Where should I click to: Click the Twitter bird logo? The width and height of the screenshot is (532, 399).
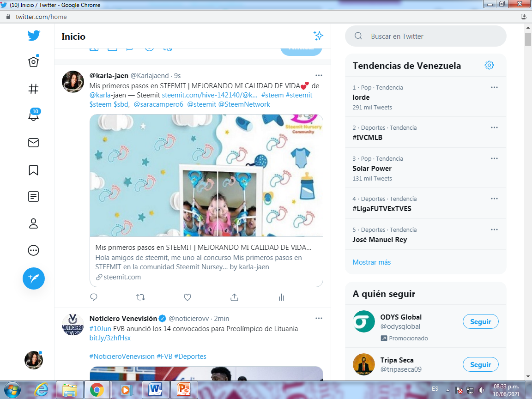pos(34,35)
